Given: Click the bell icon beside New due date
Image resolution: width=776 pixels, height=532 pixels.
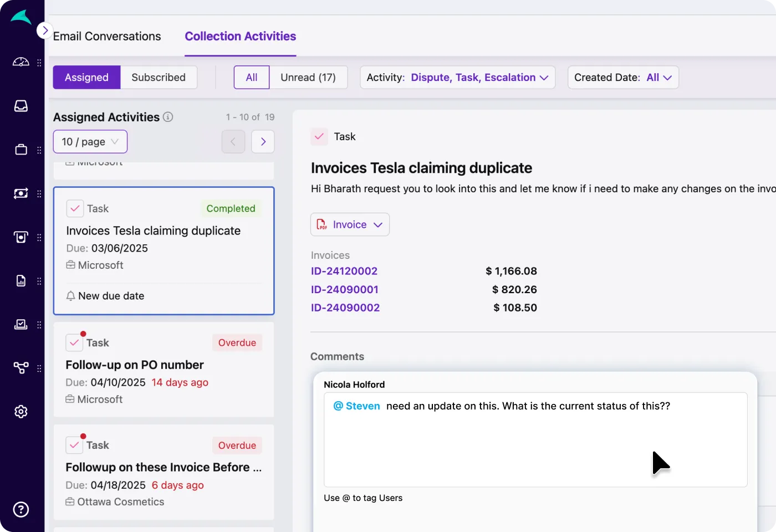Looking at the screenshot, I should pos(70,296).
